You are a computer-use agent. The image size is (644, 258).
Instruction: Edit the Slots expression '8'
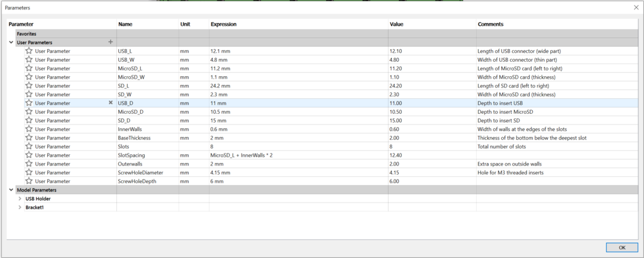click(x=299, y=146)
